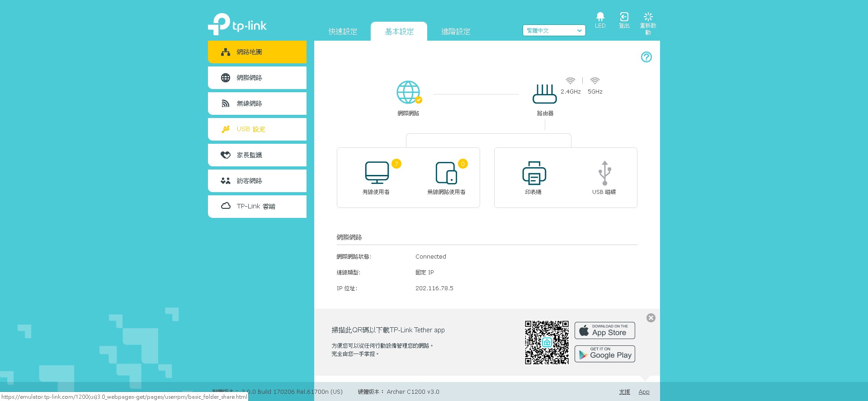The height and width of the screenshot is (401, 868).
Task: Select the 印表機 printer icon
Action: pos(534,173)
